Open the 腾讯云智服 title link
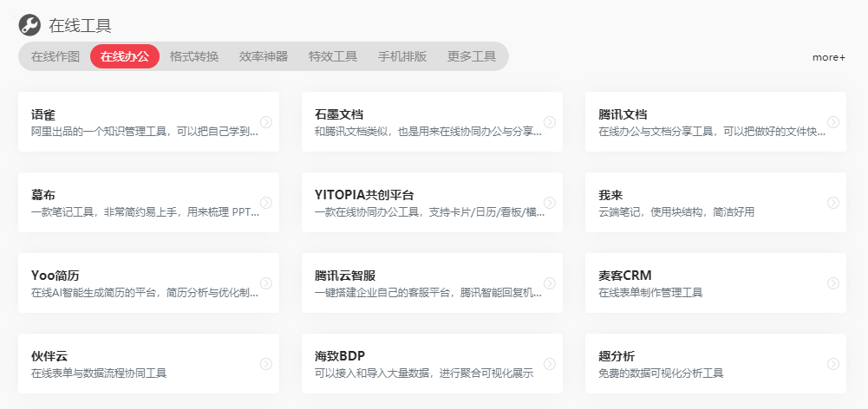 (345, 276)
